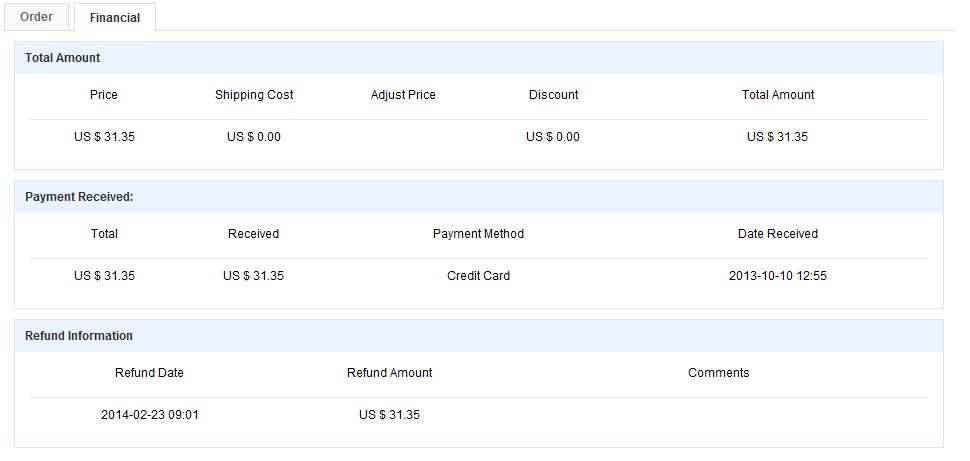Click the Received column header
970x461 pixels.
tap(254, 234)
